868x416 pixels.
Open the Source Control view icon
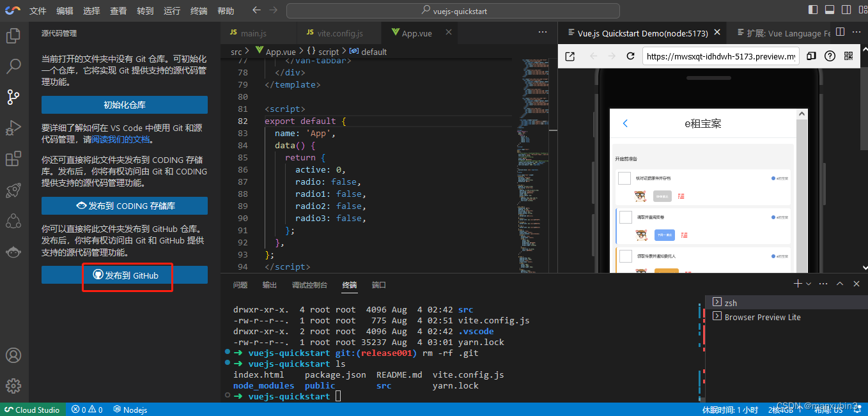click(x=13, y=97)
